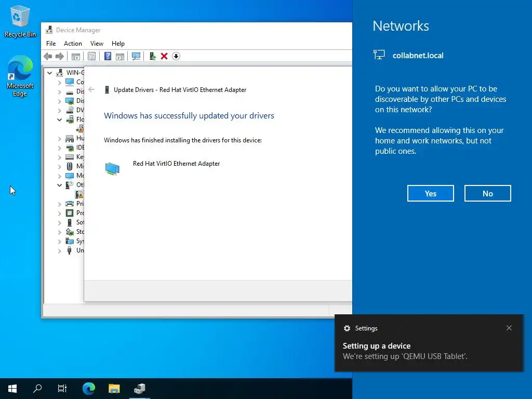The width and height of the screenshot is (532, 399).
Task: Select the Monitors category icon
Action: [70, 176]
